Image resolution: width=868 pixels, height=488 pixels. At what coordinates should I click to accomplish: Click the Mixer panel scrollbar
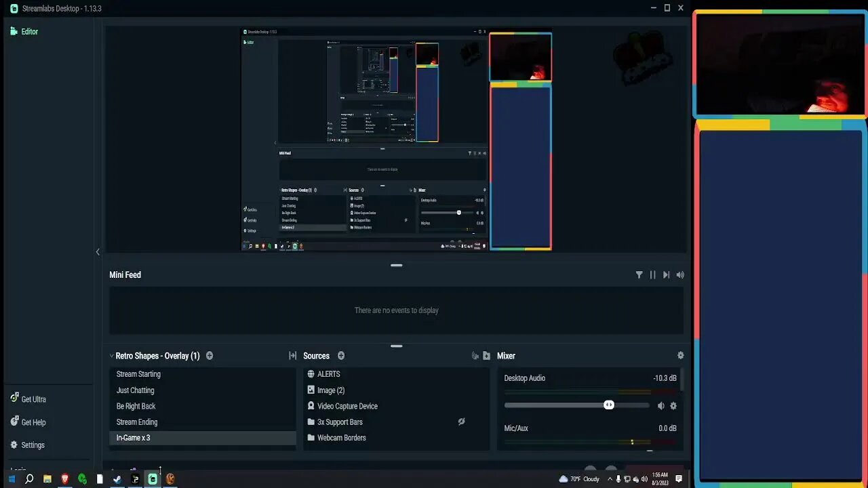click(x=682, y=381)
